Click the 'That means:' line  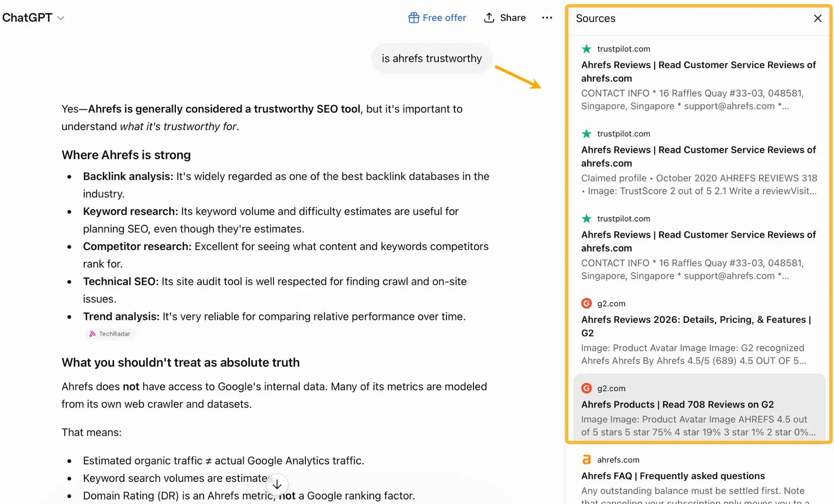point(92,432)
